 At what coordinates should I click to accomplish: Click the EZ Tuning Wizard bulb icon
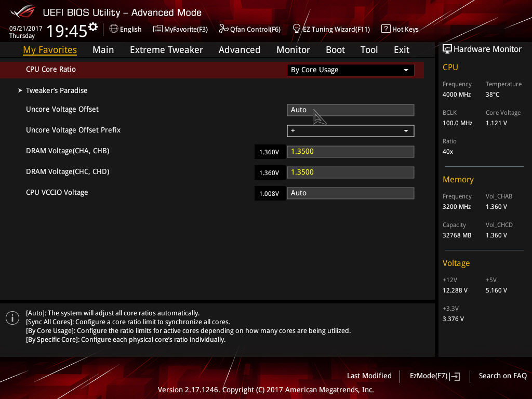click(296, 29)
